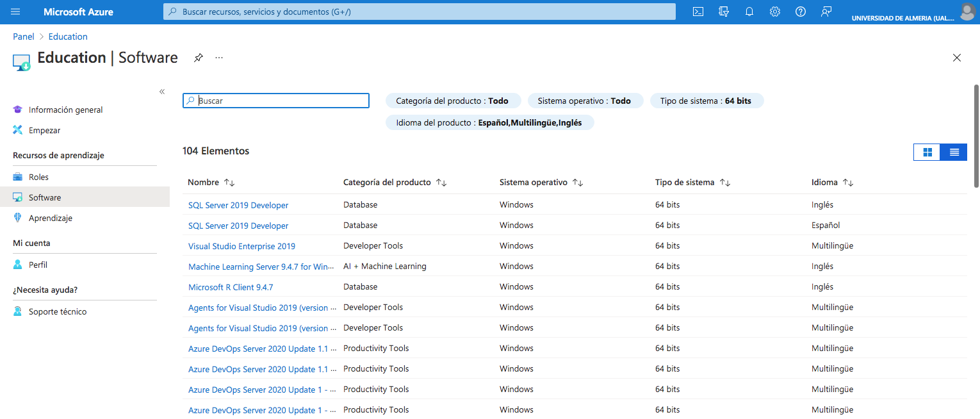Click the Microsoft Azure home logo text
The width and height of the screenshot is (980, 419).
[78, 12]
